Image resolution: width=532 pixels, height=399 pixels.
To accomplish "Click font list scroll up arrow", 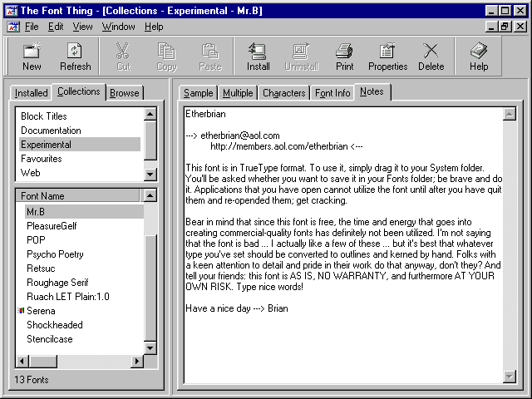I will [x=150, y=195].
